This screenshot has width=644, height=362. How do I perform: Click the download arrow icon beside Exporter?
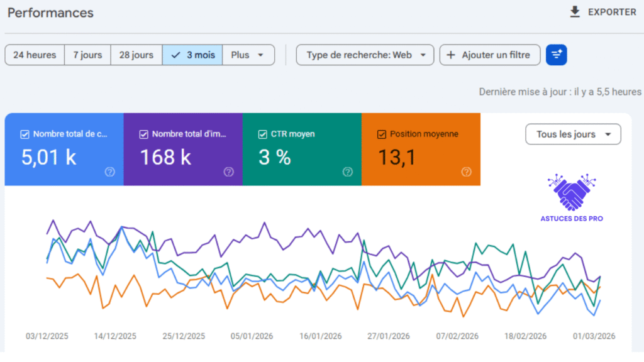tap(574, 11)
